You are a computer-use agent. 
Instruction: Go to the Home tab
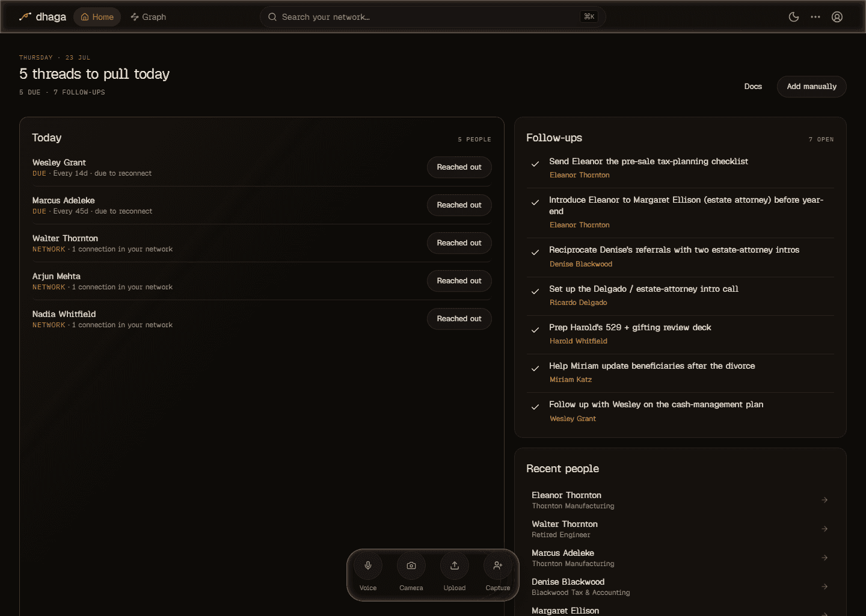coord(97,17)
